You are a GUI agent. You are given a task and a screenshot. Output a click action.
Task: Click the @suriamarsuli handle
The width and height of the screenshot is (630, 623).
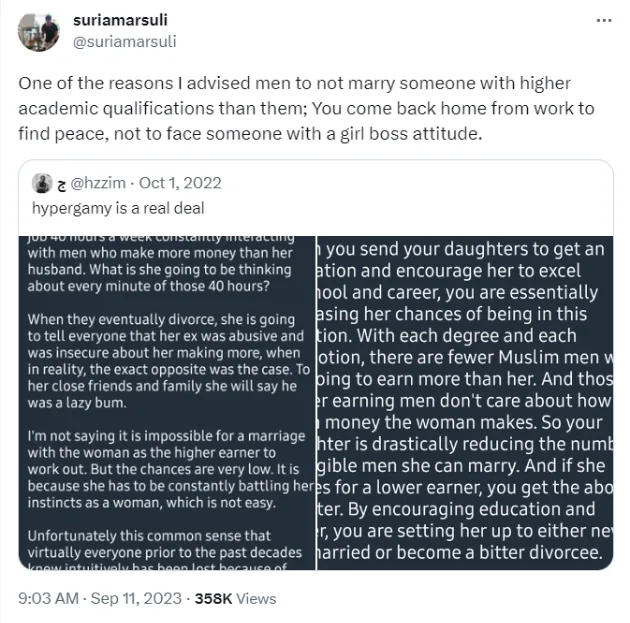click(x=124, y=41)
